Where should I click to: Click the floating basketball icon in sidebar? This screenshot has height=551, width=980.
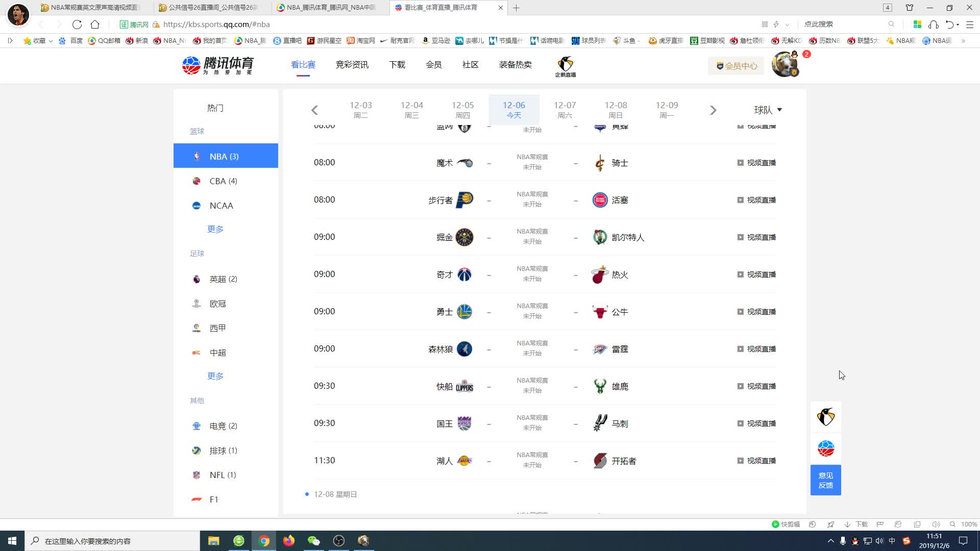(825, 449)
